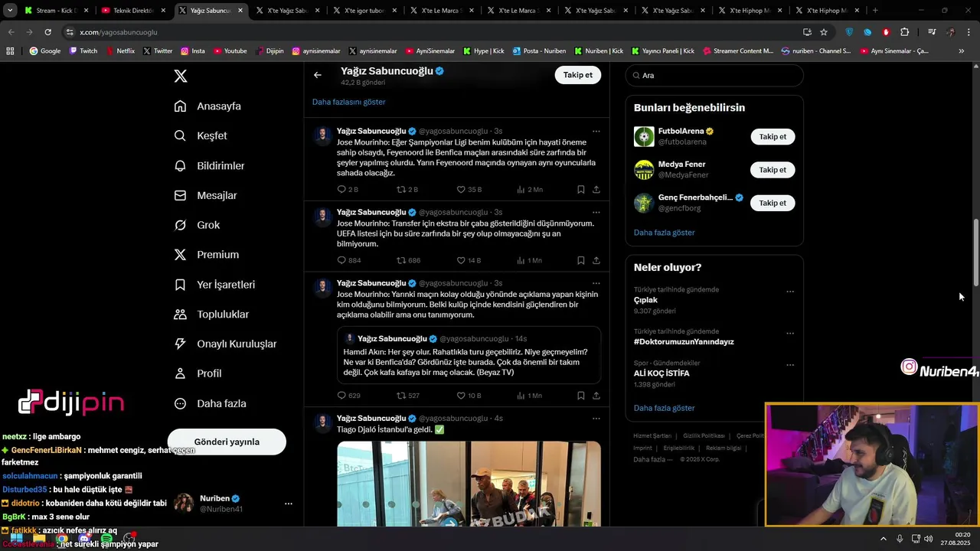The width and height of the screenshot is (980, 551).
Task: Open more options on Yarınki maçın post
Action: pyautogui.click(x=596, y=283)
